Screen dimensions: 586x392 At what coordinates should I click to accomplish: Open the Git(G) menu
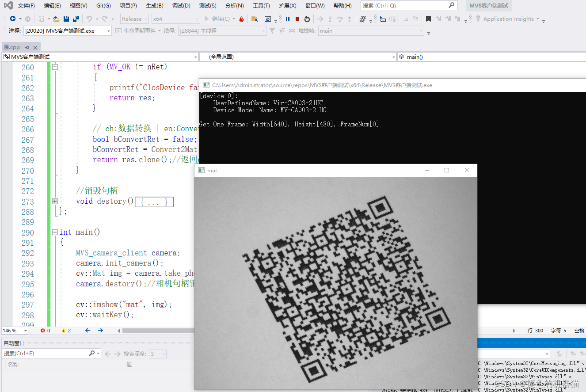103,6
